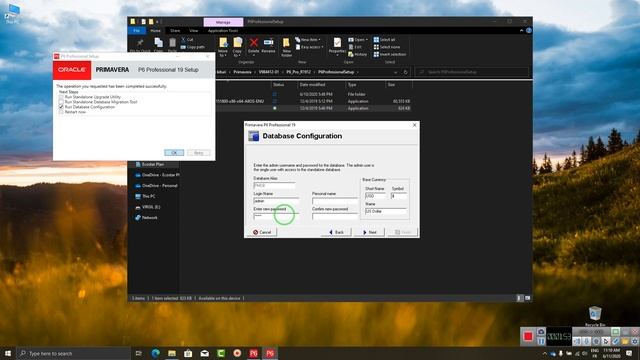Screen dimensions: 640x360
Task: Click Primavera in address breadcrumb
Action: (x=242, y=72)
